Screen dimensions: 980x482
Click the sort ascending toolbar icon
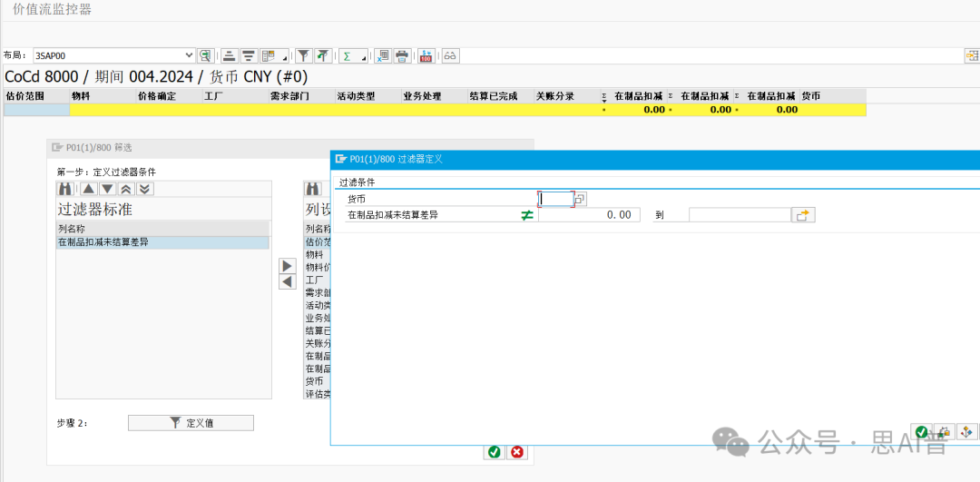pos(230,56)
